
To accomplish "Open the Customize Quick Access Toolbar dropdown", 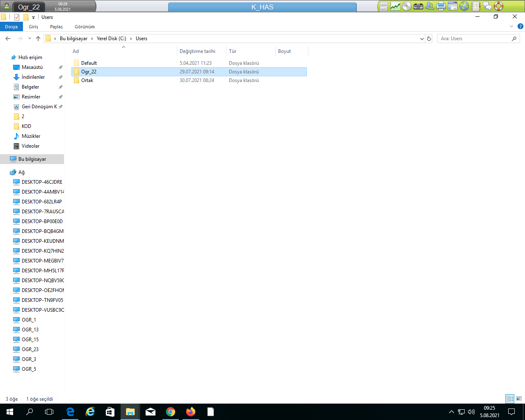I will 34,18.
